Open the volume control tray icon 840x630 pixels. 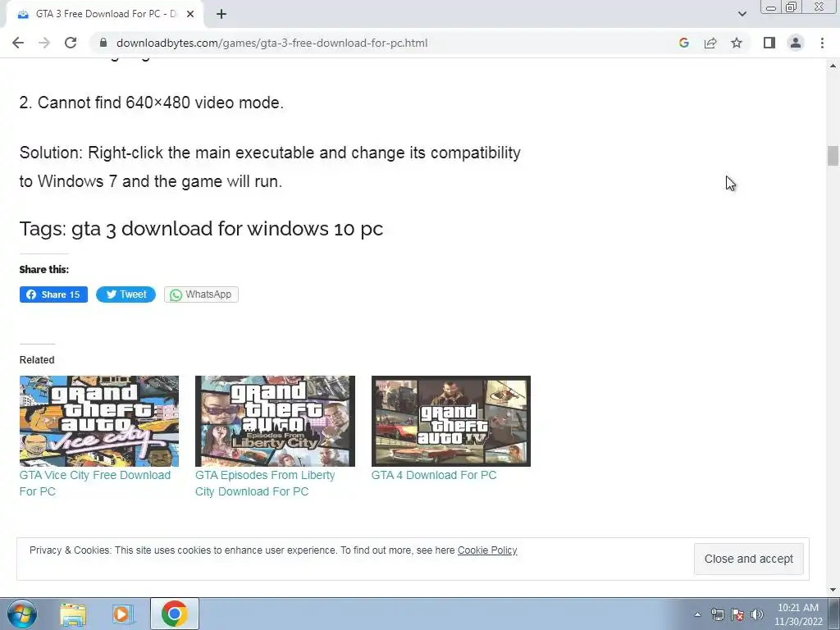point(756,614)
